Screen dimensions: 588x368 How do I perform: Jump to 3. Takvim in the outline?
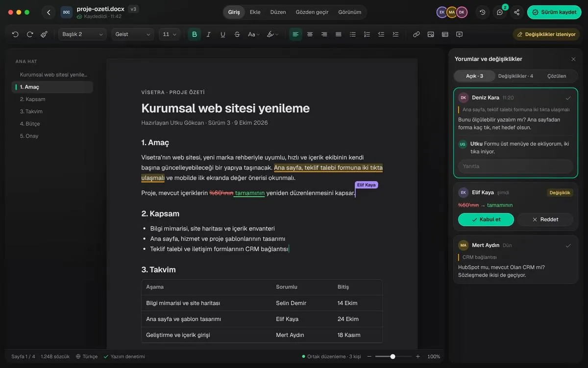point(52,111)
